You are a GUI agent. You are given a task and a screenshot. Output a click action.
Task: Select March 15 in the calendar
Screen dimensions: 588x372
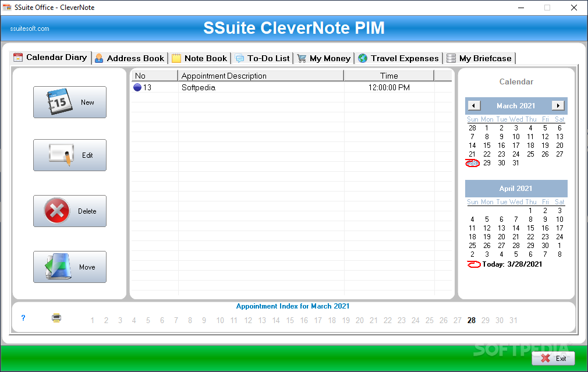point(487,146)
